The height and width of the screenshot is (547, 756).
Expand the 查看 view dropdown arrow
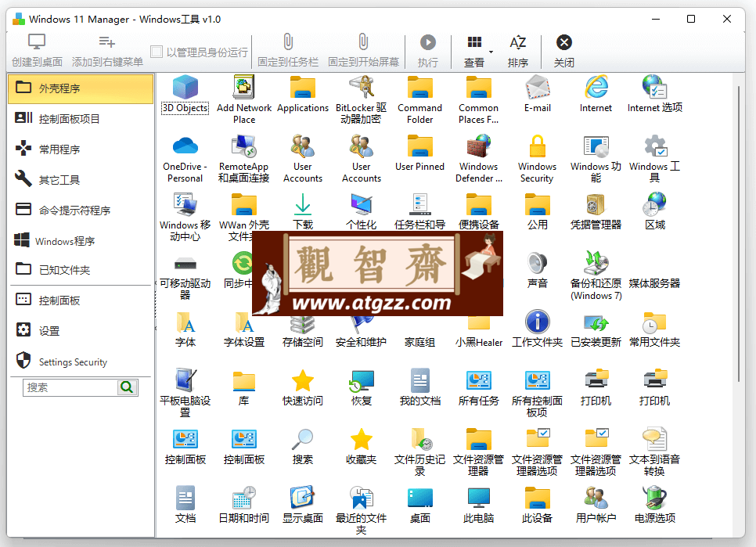pos(491,52)
